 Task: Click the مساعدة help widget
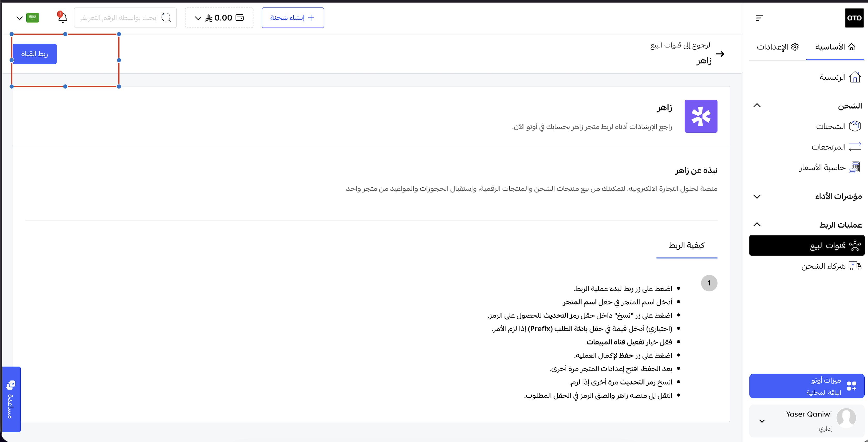(11, 399)
